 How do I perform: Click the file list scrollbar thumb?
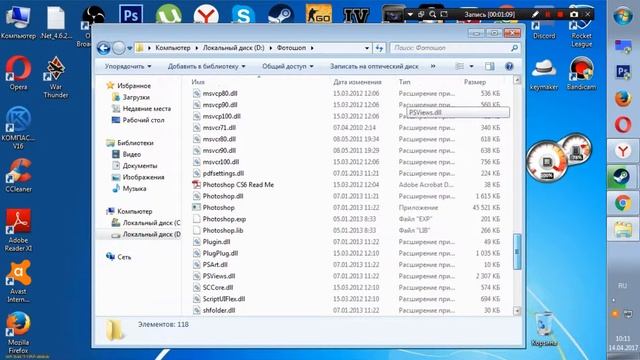(x=517, y=251)
